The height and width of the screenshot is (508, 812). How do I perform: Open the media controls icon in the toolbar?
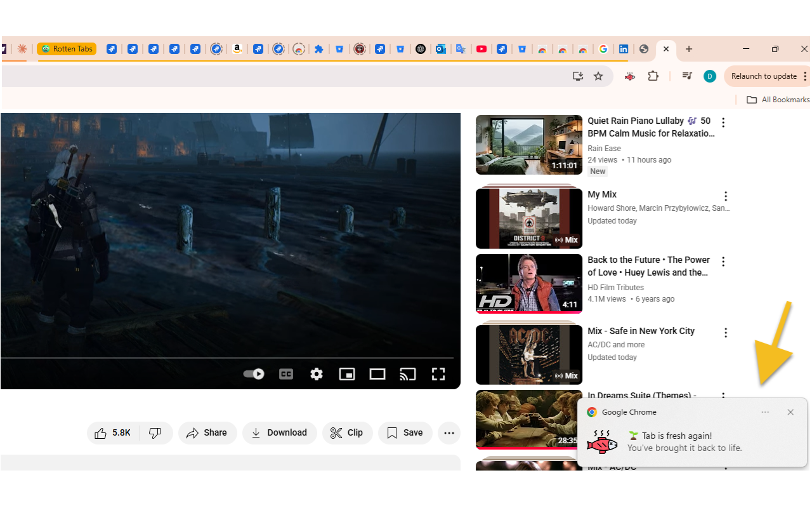687,76
